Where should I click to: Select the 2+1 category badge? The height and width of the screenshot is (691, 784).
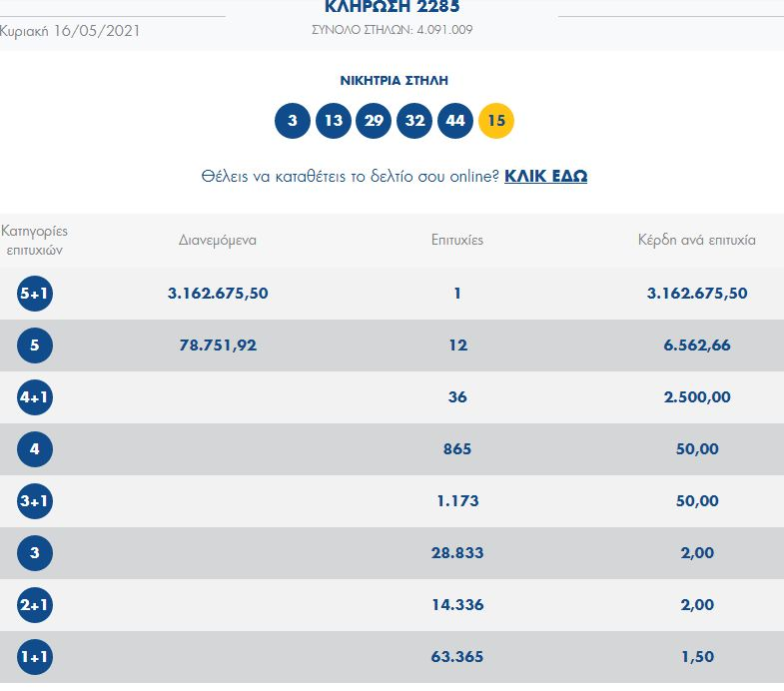click(x=35, y=605)
